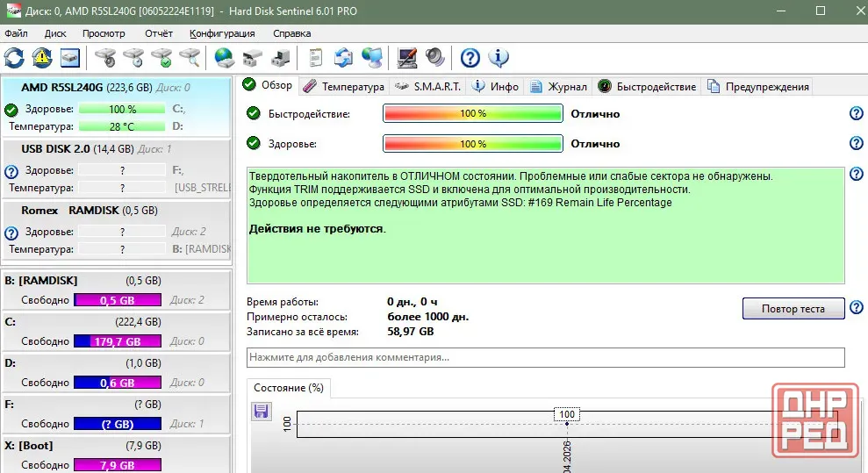
Task: Open the Конфигурация menu
Action: coord(222,33)
